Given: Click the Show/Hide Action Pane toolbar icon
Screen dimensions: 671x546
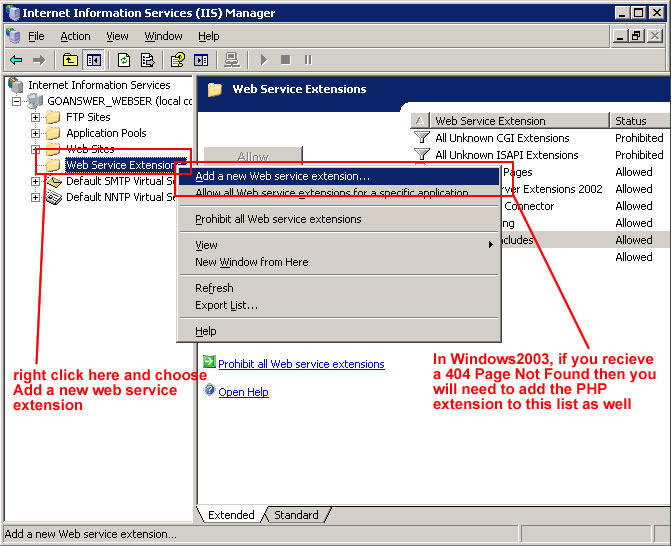Looking at the screenshot, I should (201, 60).
